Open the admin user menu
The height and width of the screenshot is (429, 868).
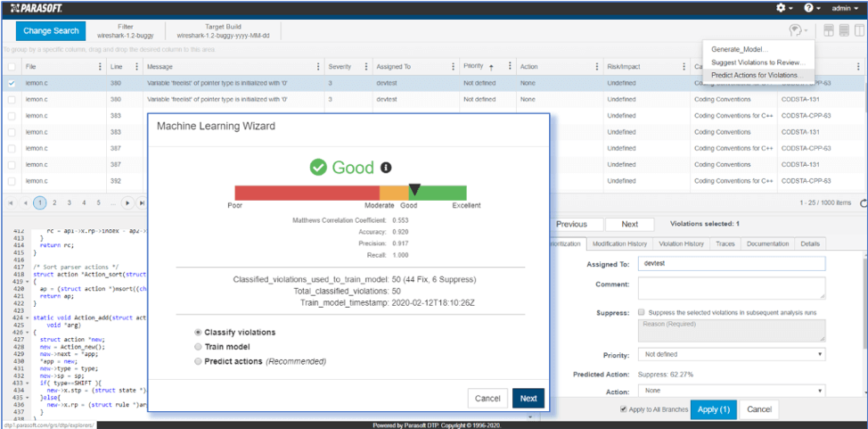(x=845, y=7)
